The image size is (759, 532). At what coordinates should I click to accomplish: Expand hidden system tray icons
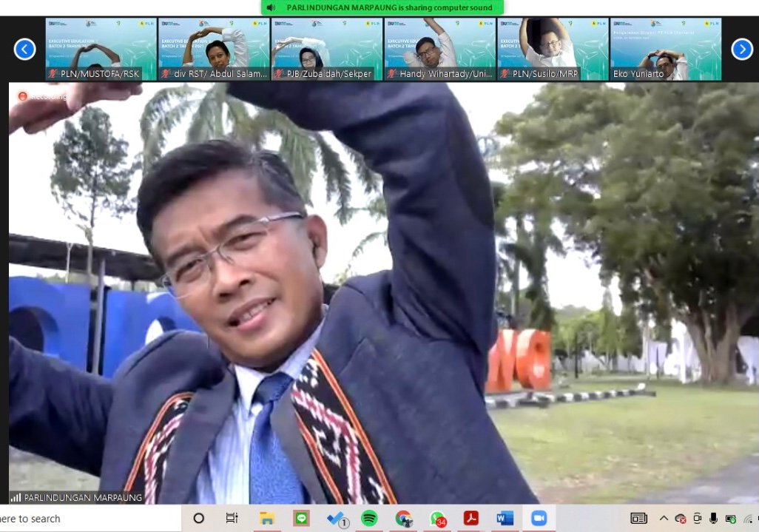coord(664,519)
